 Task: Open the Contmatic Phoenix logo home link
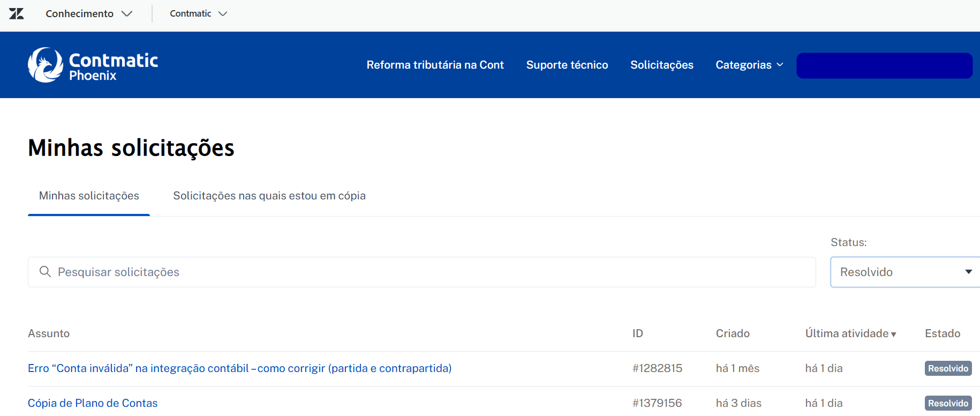coord(93,65)
